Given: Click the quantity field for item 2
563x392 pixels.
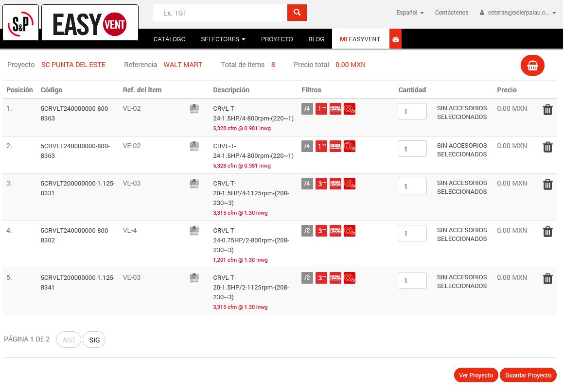Looking at the screenshot, I should tap(412, 149).
